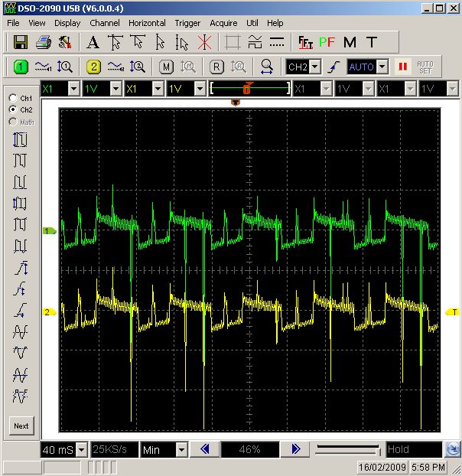This screenshot has width=462, height=476.
Task: Toggle the Math channel M button
Action: pyautogui.click(x=166, y=67)
